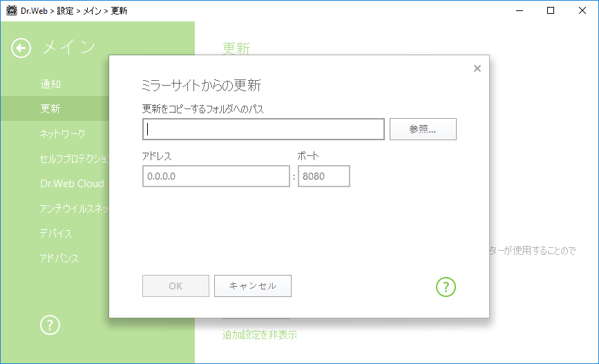Image resolution: width=599 pixels, height=364 pixels.
Task: Click the 参照... browse button
Action: [x=423, y=129]
